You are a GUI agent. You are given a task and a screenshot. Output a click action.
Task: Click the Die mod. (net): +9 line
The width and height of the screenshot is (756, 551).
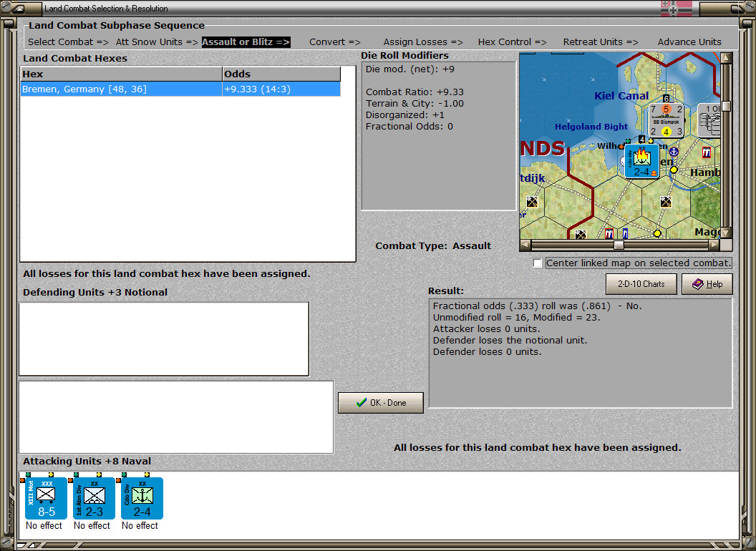(x=409, y=69)
